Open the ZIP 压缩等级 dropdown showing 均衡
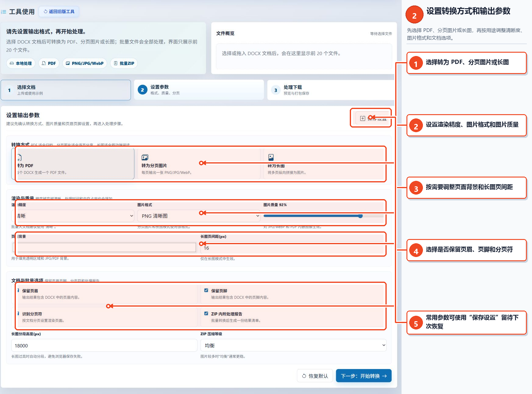 tap(293, 345)
